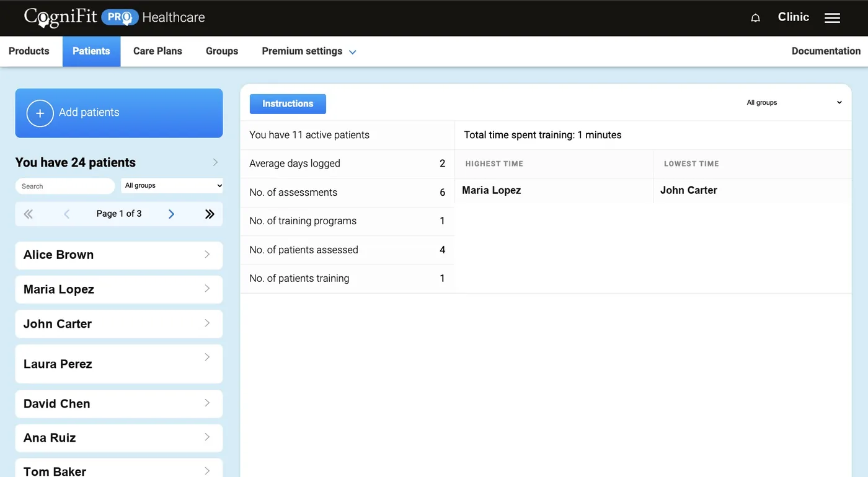Select Maria Lopez under Highest Time
Image resolution: width=868 pixels, height=477 pixels.
click(x=492, y=190)
